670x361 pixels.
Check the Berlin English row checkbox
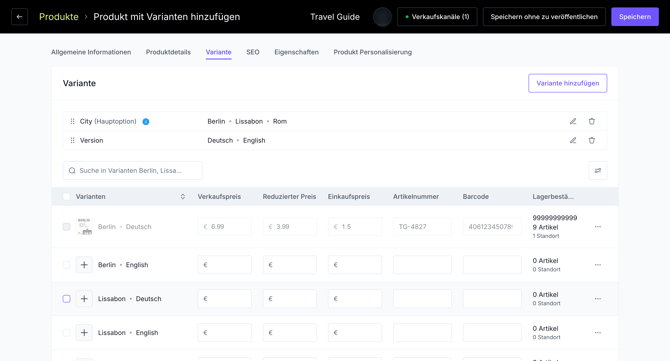[66, 265]
